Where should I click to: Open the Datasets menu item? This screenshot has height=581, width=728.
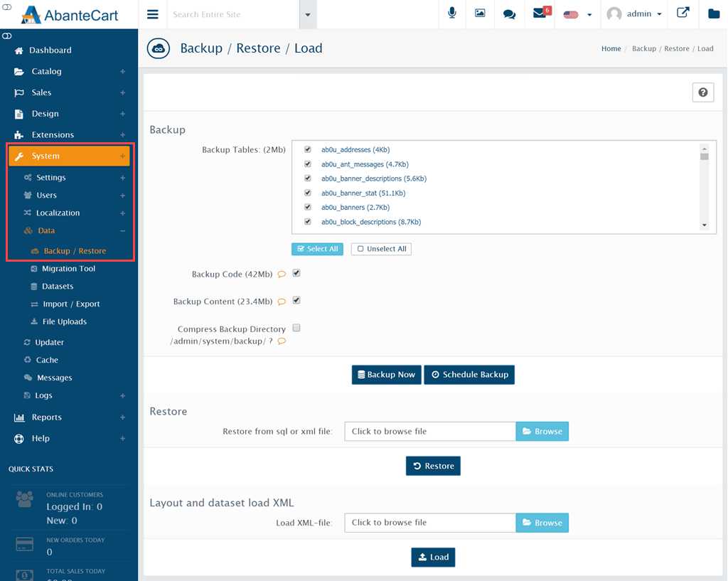(x=58, y=287)
